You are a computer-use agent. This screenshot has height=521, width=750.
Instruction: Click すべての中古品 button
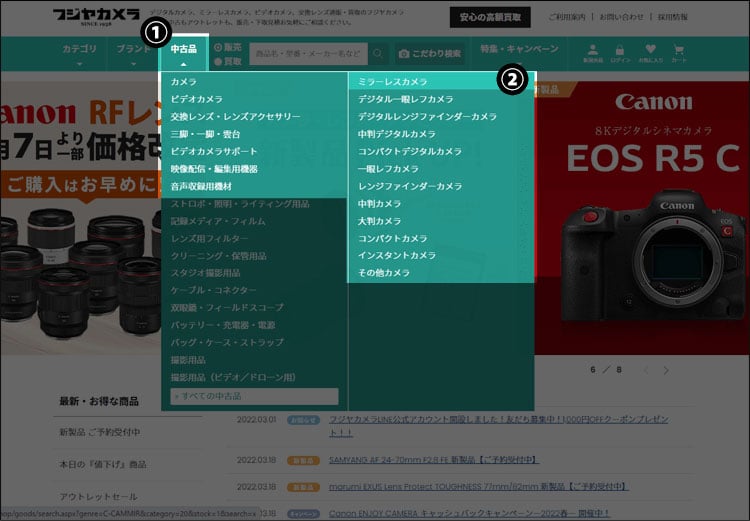254,396
